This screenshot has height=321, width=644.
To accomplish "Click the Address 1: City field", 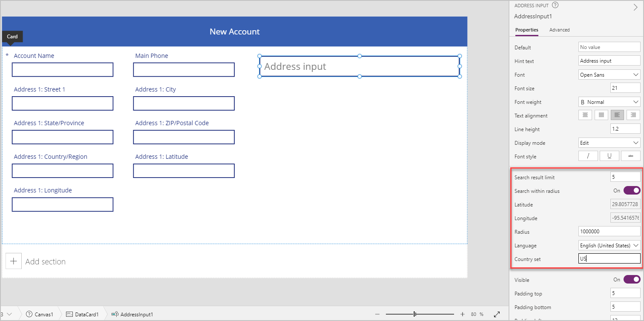I will (184, 103).
